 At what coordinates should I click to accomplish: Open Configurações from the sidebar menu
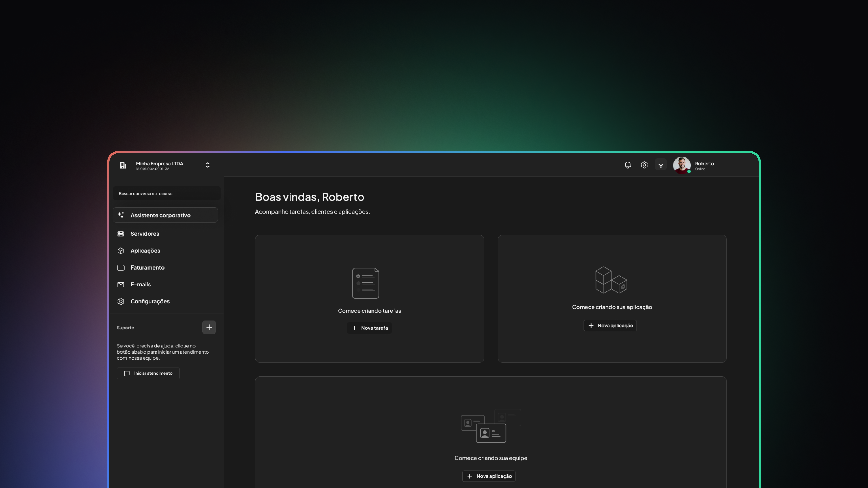coord(150,301)
